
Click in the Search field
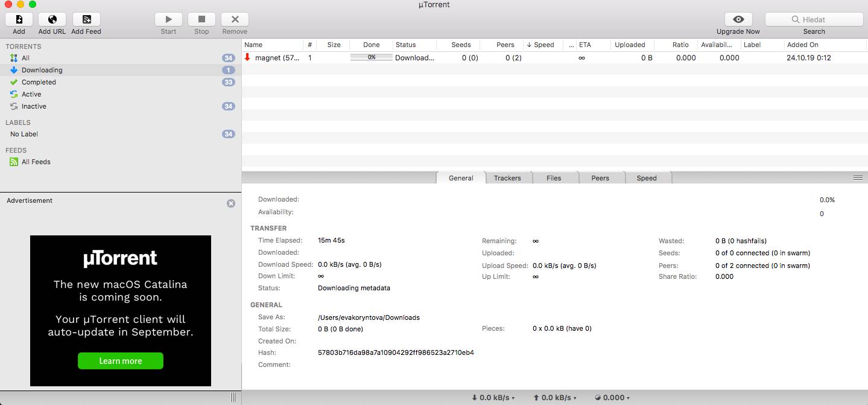pyautogui.click(x=814, y=19)
